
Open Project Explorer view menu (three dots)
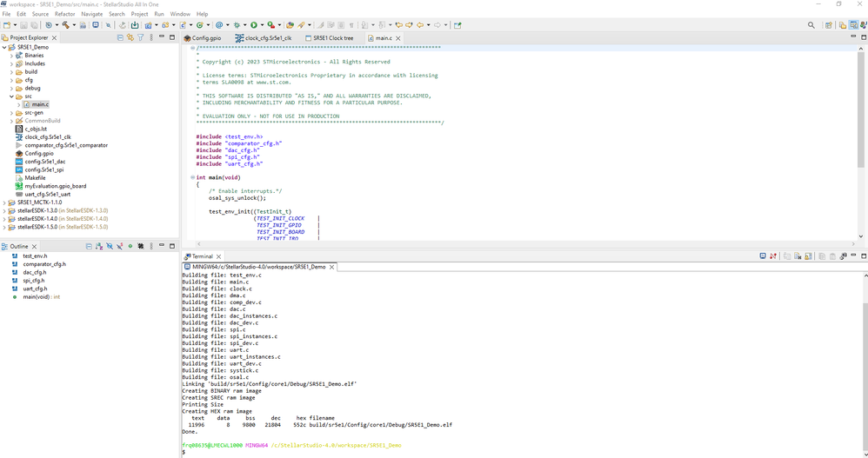(x=151, y=37)
